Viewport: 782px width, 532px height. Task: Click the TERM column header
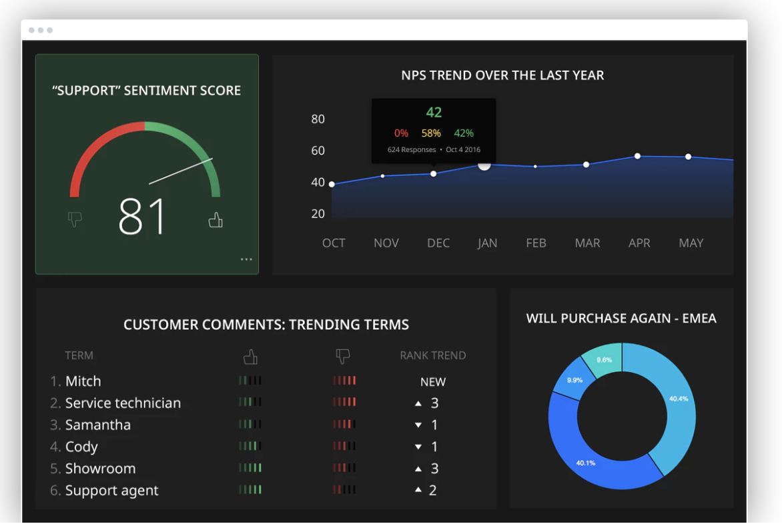point(79,355)
